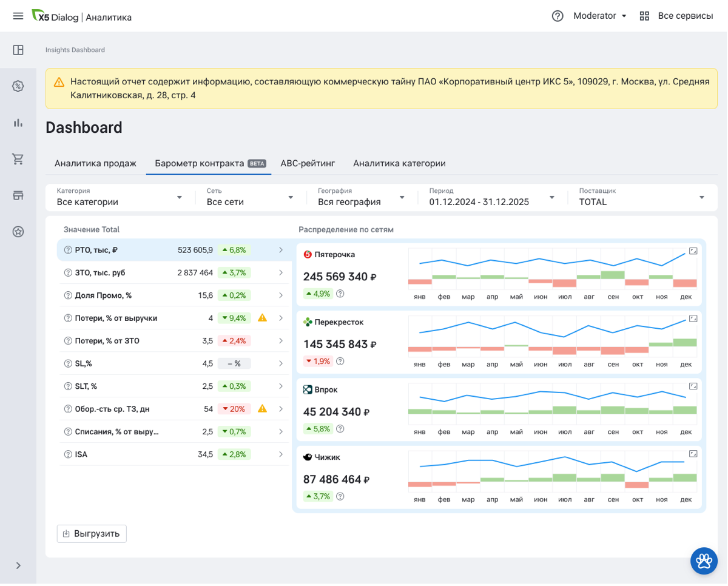Click the help icon beside SLT, %

pyautogui.click(x=68, y=386)
